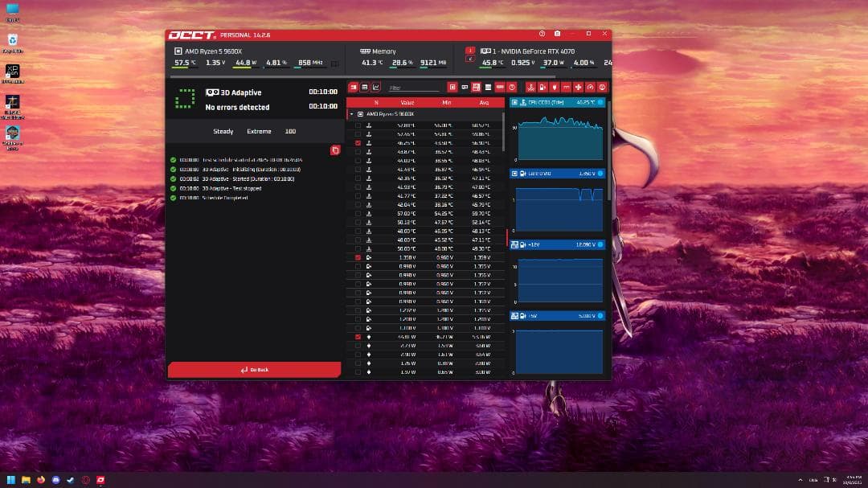Toggle the checked power sensor near 65.01 W

click(x=358, y=336)
